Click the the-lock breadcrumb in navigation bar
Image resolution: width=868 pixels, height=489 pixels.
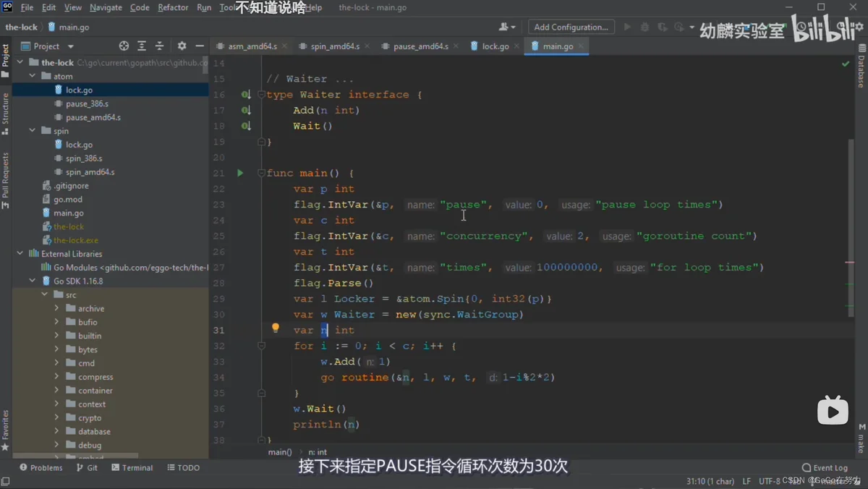22,27
